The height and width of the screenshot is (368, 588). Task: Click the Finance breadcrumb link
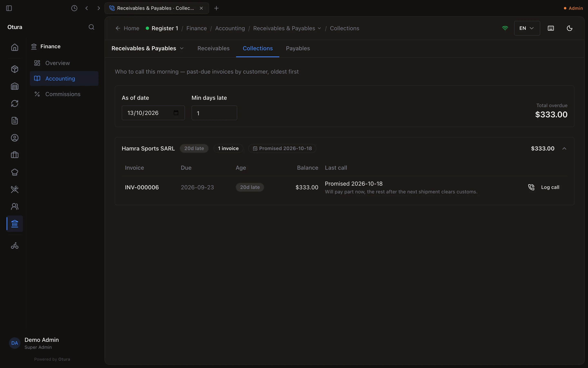197,28
